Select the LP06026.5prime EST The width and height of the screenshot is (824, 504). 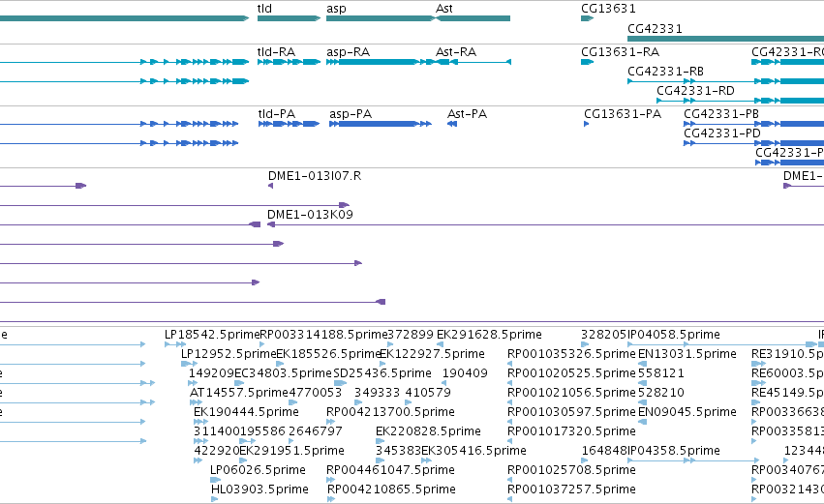click(x=216, y=480)
